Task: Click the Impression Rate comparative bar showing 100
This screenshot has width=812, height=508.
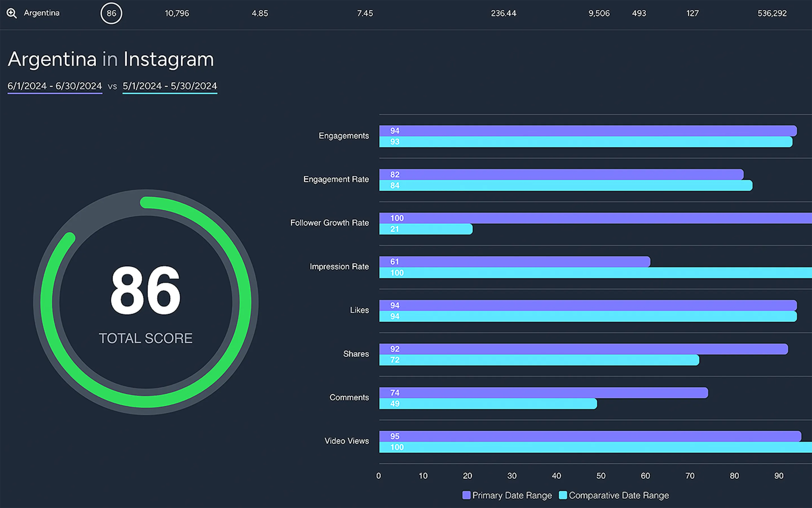Action: [x=595, y=273]
